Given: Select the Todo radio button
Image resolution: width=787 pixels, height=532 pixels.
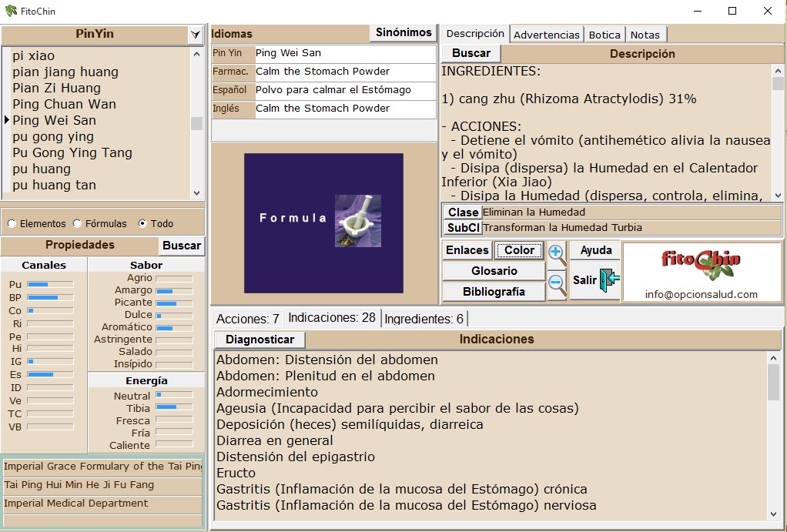Looking at the screenshot, I should (142, 224).
